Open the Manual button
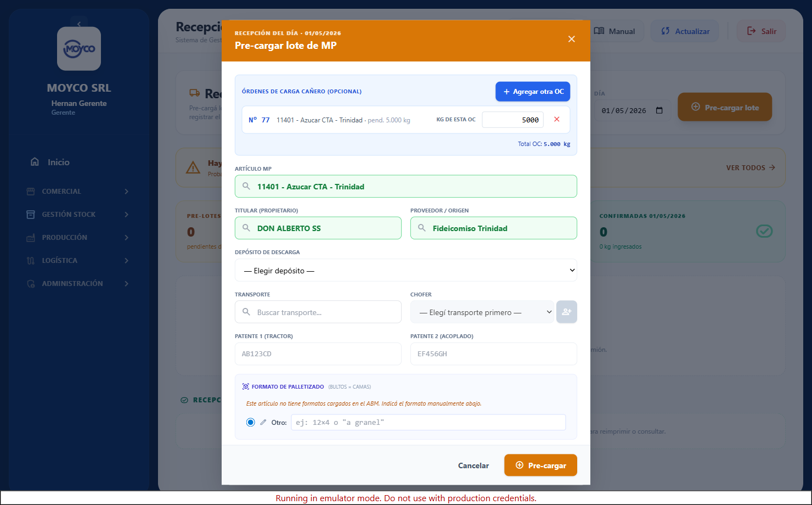Viewport: 812px width, 505px height. click(615, 31)
